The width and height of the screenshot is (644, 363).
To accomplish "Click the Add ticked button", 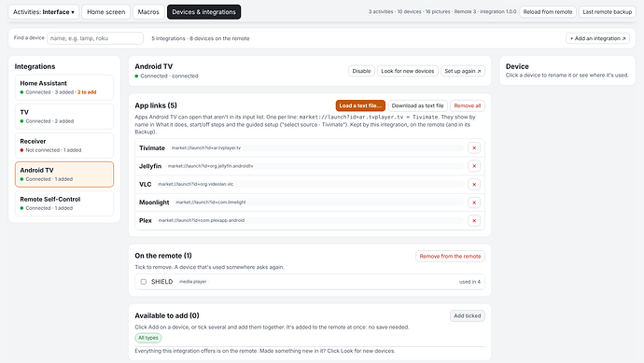I will click(x=467, y=315).
